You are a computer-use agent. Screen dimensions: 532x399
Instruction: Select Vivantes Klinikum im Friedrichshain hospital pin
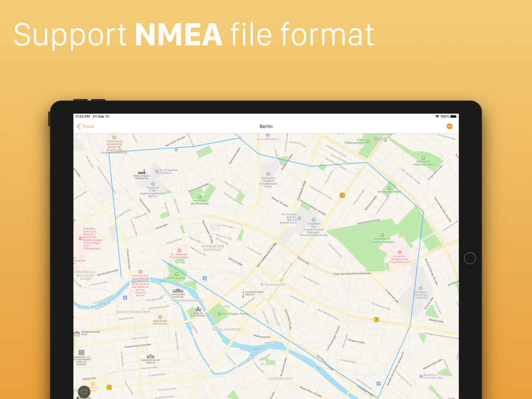(400, 252)
